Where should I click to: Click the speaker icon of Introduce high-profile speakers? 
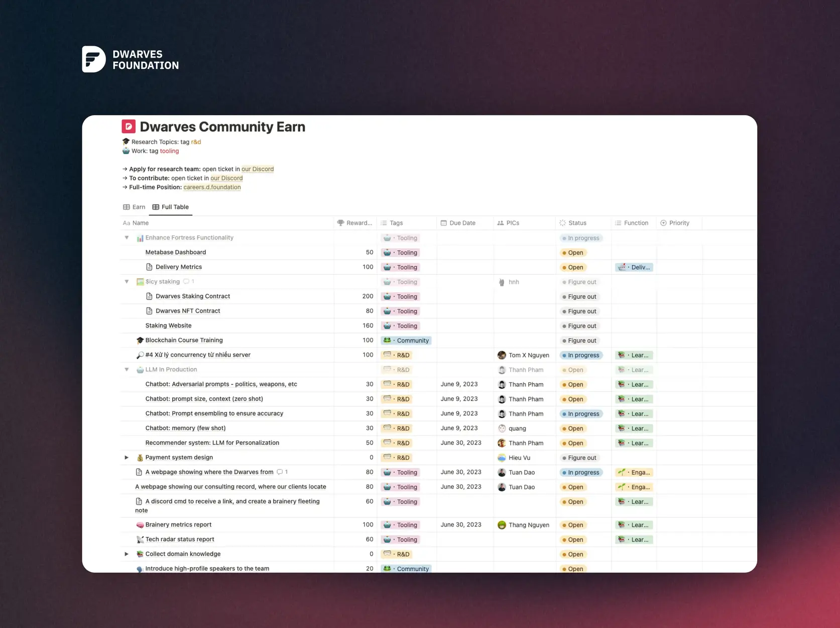(x=140, y=569)
